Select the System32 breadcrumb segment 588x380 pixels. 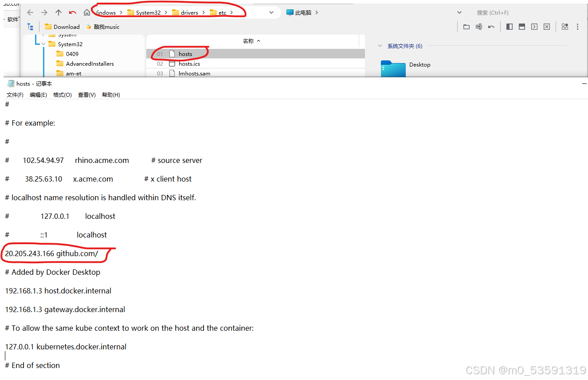(x=144, y=12)
